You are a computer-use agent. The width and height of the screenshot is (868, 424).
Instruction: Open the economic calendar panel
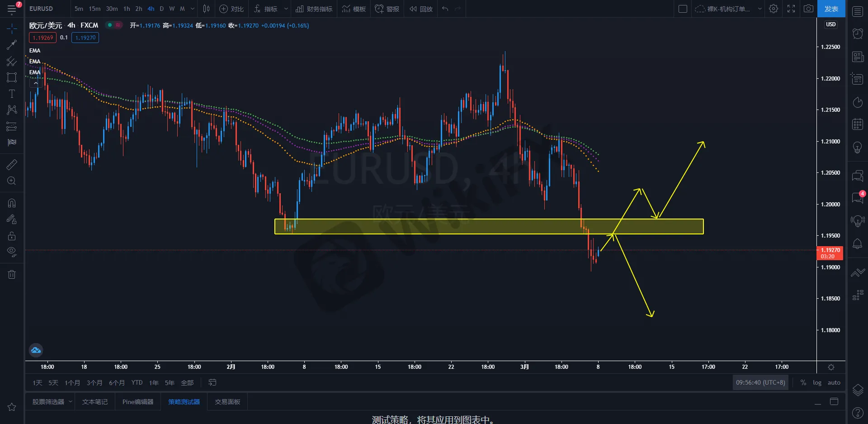(x=858, y=124)
